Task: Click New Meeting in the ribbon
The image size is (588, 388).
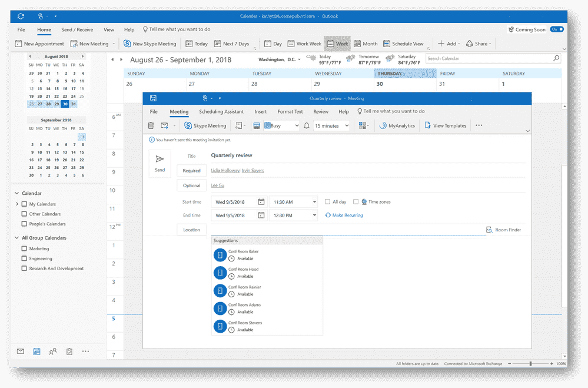Action: (89, 44)
